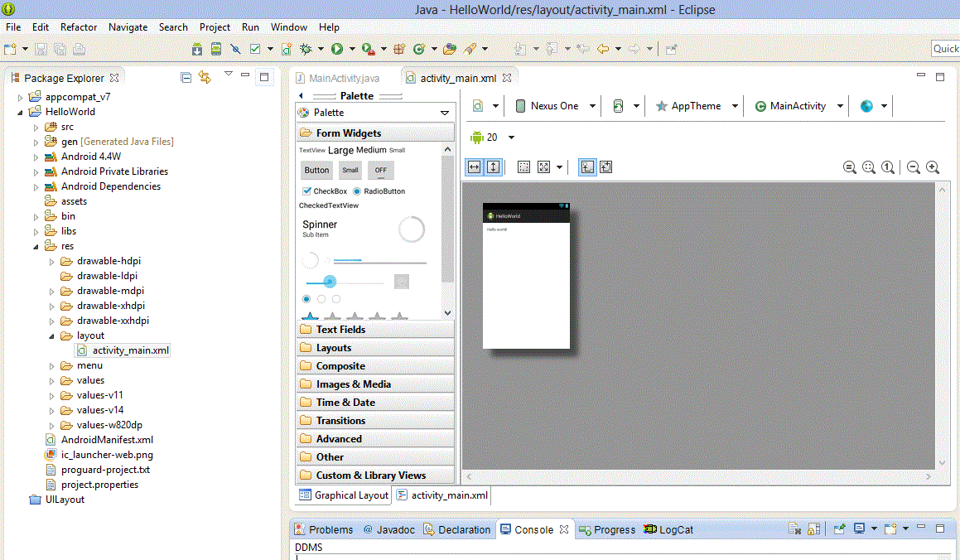Open the Layouts palette category
The image size is (960, 560).
375,348
